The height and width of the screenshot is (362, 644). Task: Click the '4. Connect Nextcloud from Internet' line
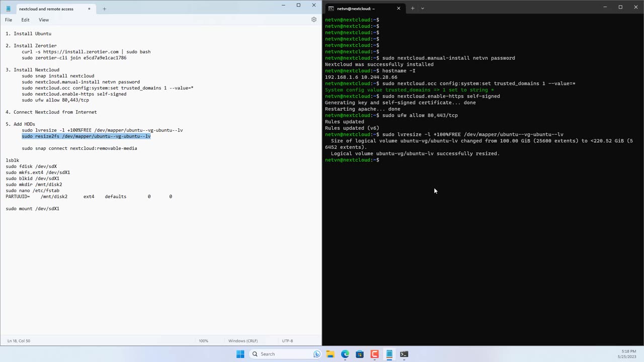click(x=51, y=112)
